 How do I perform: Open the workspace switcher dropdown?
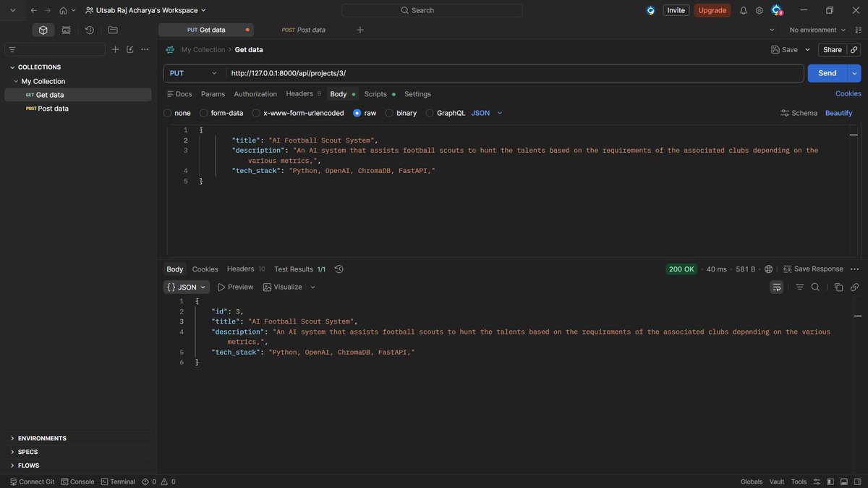click(x=145, y=10)
